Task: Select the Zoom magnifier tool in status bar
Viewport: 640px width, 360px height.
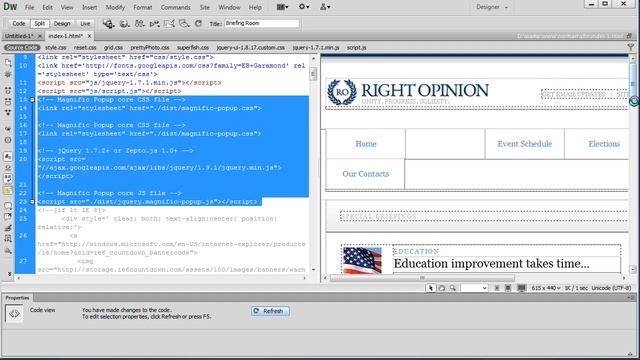Action: pos(453,288)
